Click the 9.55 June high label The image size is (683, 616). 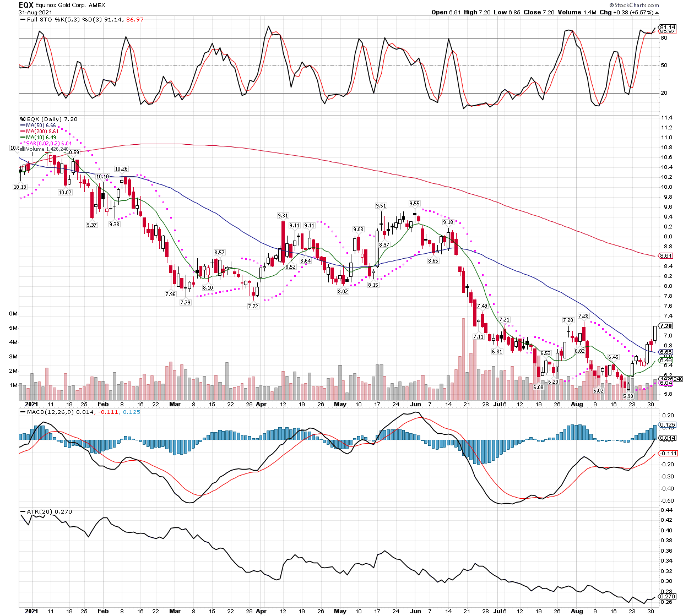(414, 204)
